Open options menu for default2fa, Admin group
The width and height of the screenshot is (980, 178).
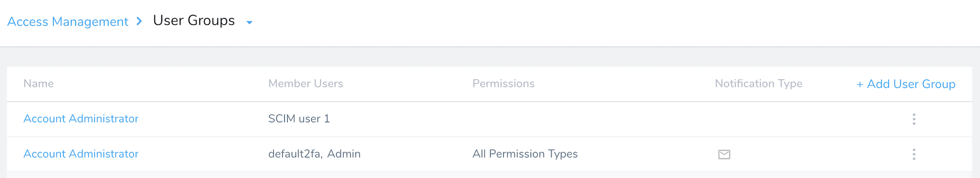914,154
